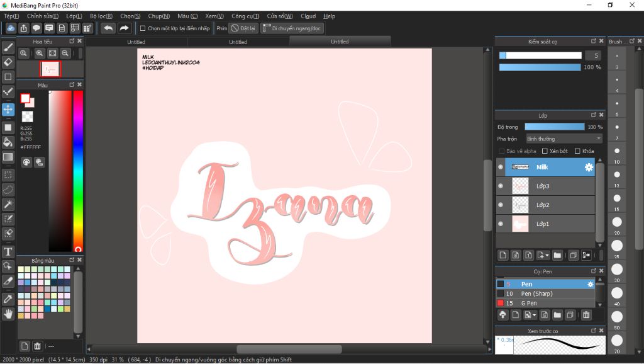The height and width of the screenshot is (364, 644).
Task: Open the add-layer type dropdown arrow
Action: click(547, 256)
